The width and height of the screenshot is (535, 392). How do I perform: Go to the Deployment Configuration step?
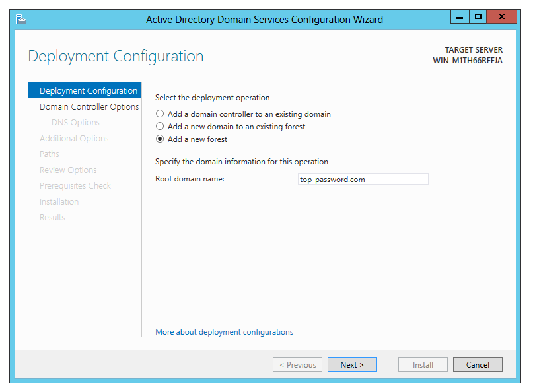(88, 91)
